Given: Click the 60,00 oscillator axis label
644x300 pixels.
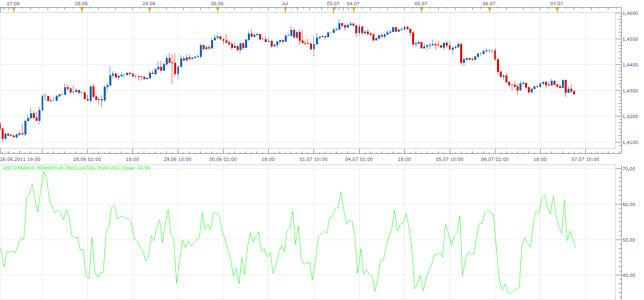Looking at the screenshot, I should tap(629, 204).
